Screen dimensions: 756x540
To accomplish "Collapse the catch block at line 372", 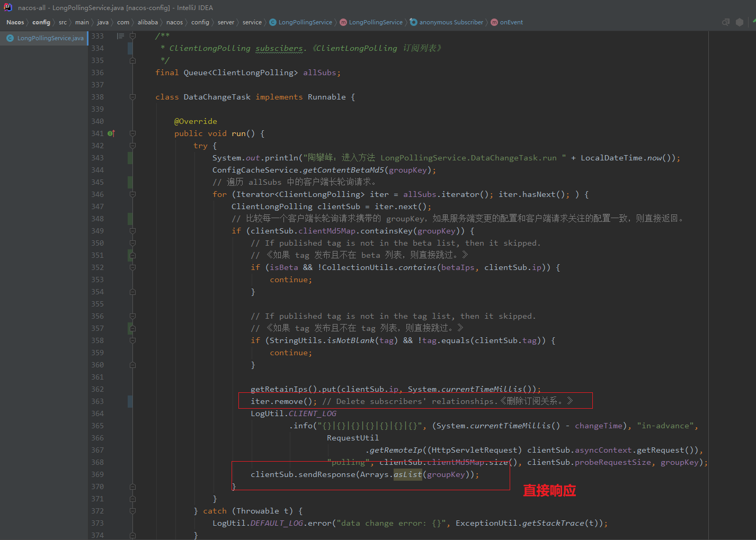I will (133, 511).
